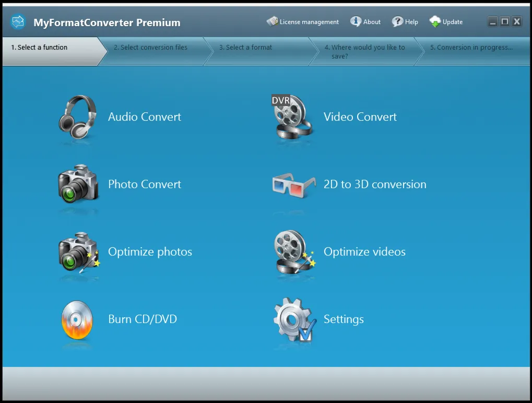The height and width of the screenshot is (403, 532).
Task: Click the 3D glasses icon
Action: click(294, 185)
